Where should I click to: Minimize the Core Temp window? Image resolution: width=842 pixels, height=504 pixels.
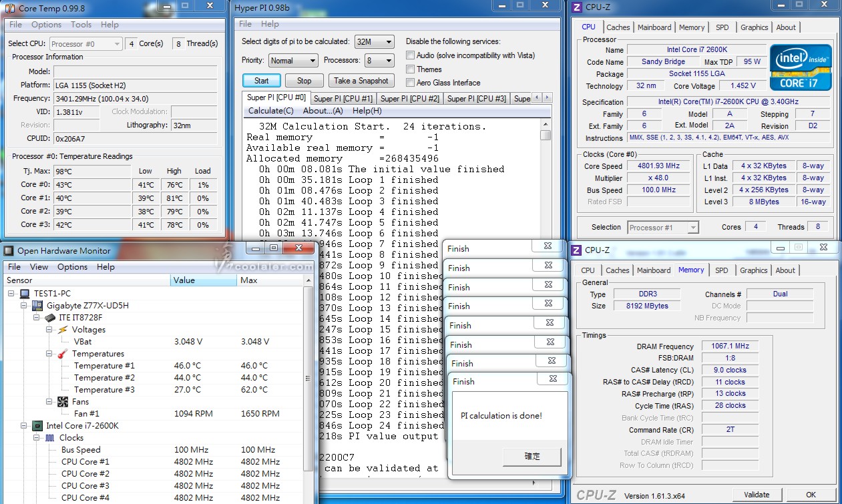(x=167, y=5)
